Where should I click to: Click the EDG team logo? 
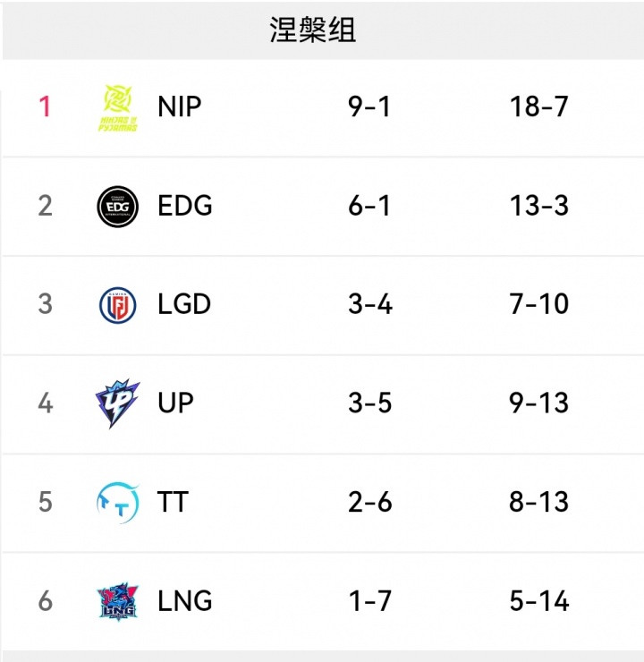[117, 206]
